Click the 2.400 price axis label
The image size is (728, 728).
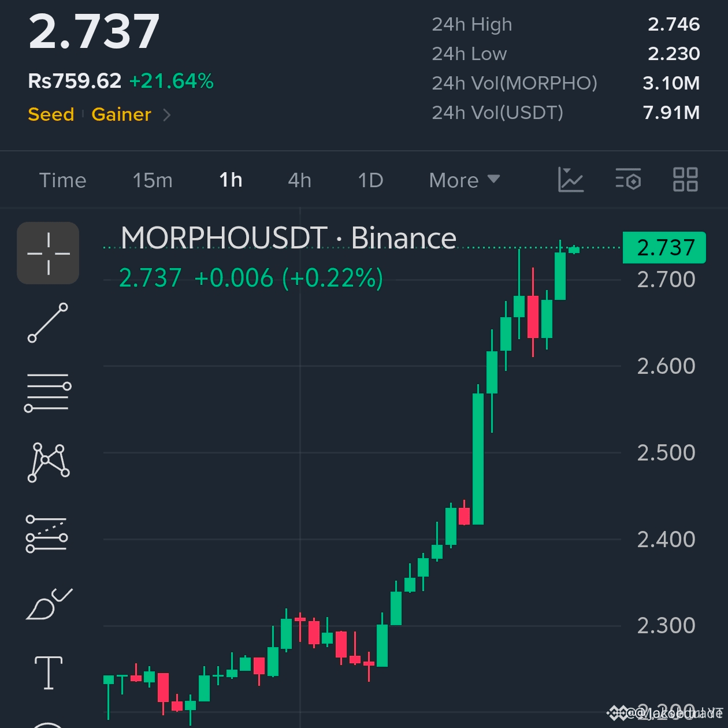tap(666, 540)
